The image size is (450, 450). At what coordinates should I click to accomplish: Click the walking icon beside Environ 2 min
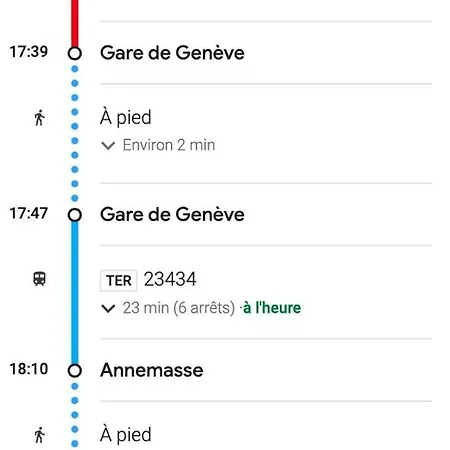tap(39, 118)
